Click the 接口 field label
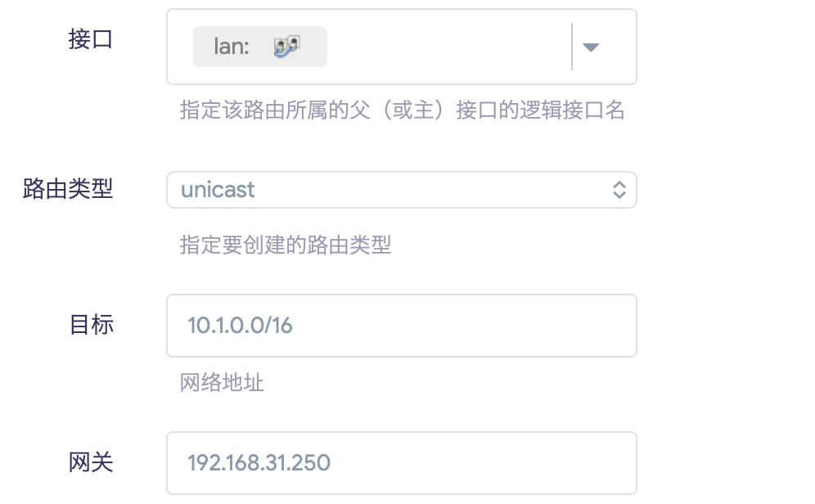 click(90, 39)
